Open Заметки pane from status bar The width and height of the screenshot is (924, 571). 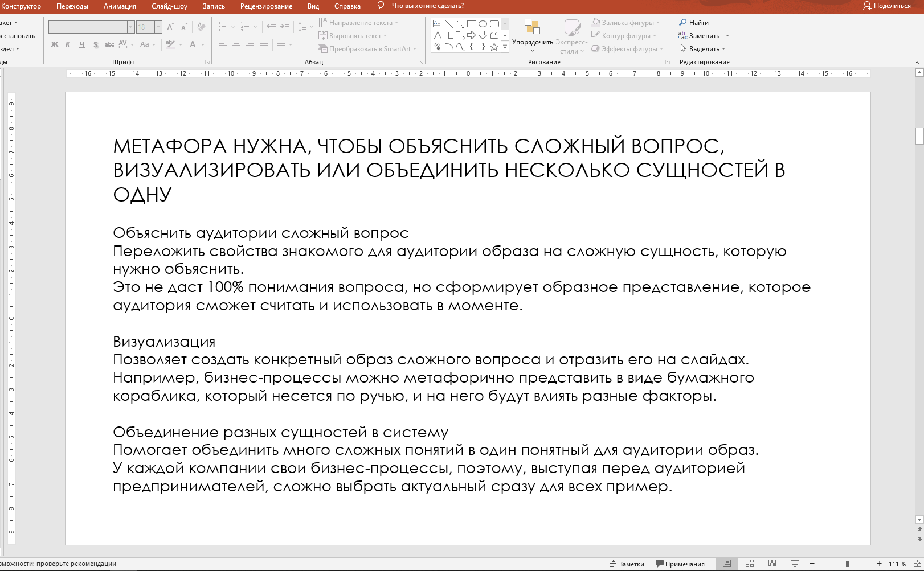627,564
